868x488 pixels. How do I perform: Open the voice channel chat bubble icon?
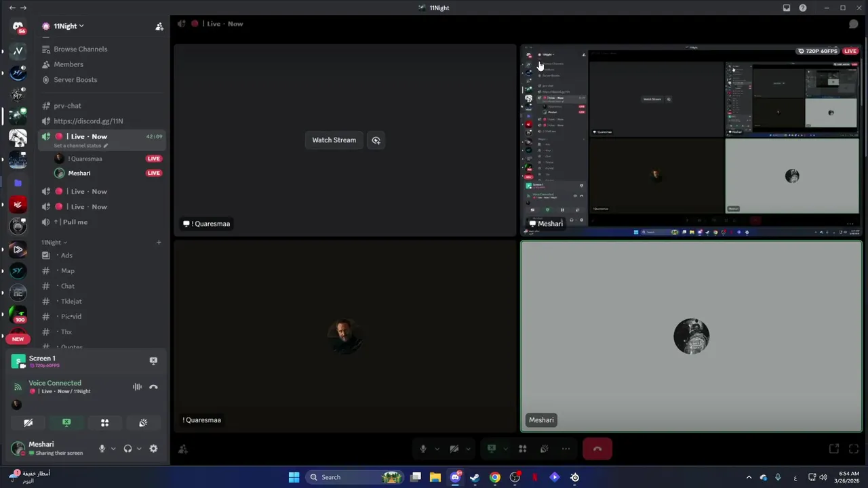coord(854,24)
